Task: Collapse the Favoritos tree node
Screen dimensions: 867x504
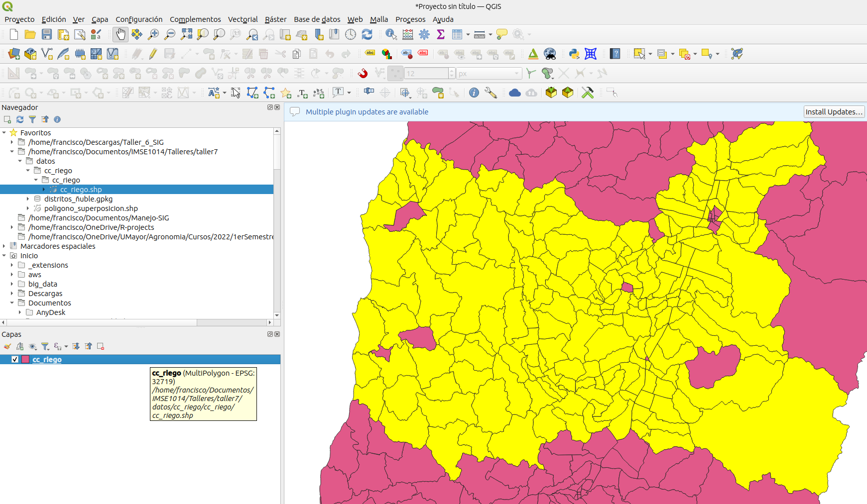Action: point(4,133)
